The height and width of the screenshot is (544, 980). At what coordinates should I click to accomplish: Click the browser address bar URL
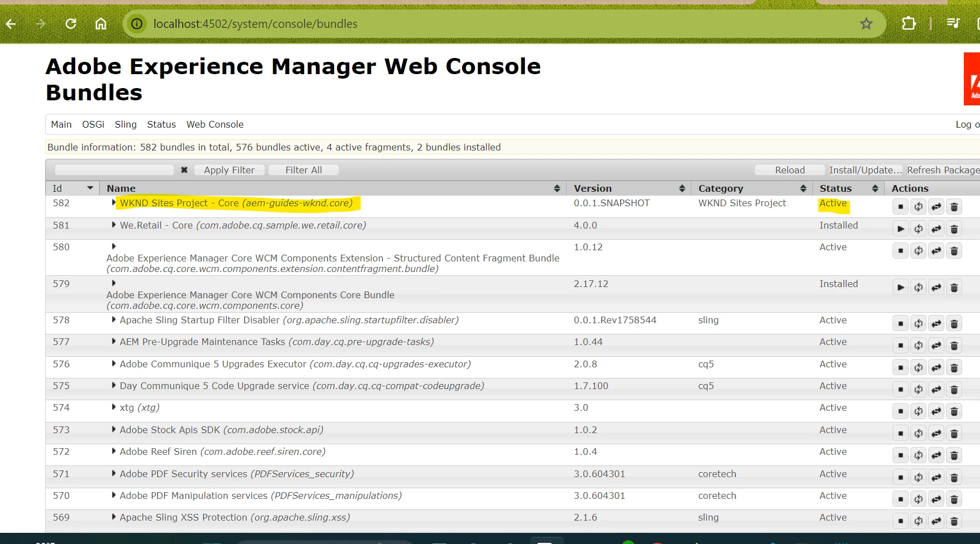pos(255,24)
